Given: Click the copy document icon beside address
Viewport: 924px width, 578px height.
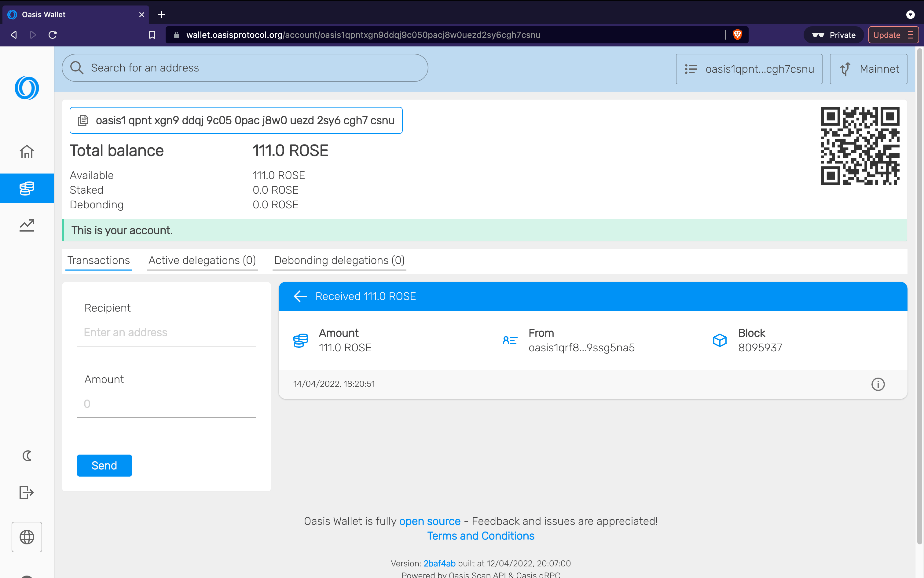Looking at the screenshot, I should (x=83, y=120).
